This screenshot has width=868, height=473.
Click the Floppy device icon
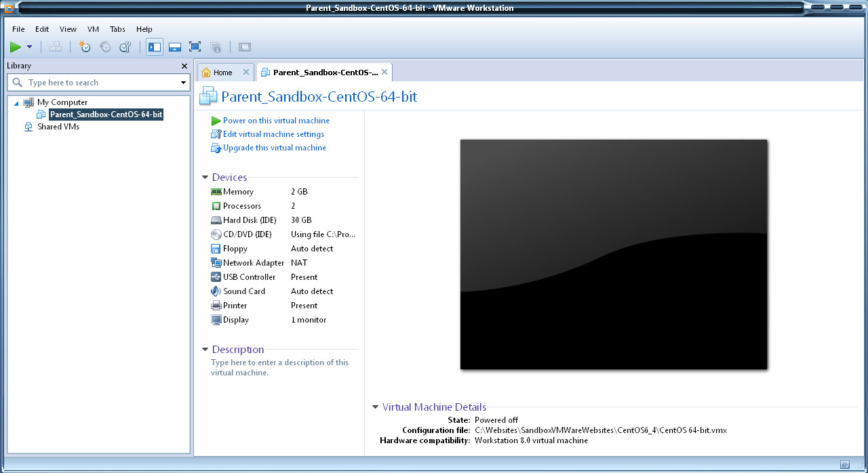coord(216,249)
